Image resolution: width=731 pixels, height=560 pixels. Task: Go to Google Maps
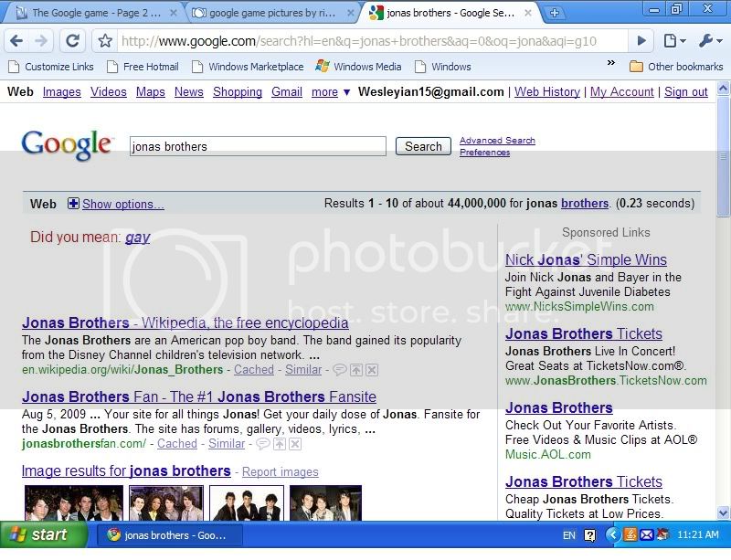tap(151, 92)
